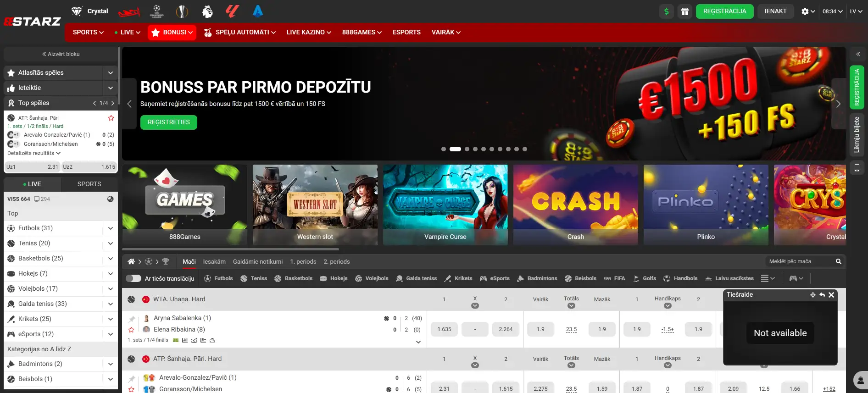Pin the Aryna Sabalenka match
This screenshot has height=393, width=868.
132,319
